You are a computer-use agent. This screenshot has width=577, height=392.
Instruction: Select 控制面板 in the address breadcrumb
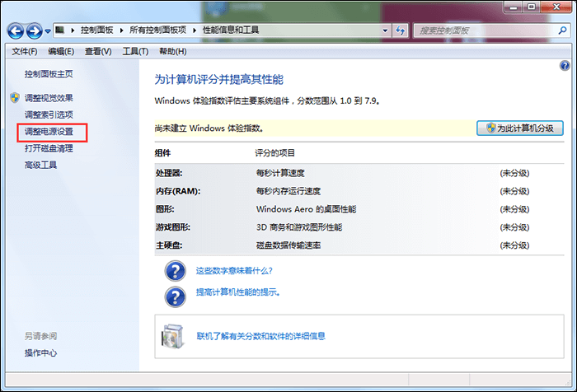pos(96,30)
